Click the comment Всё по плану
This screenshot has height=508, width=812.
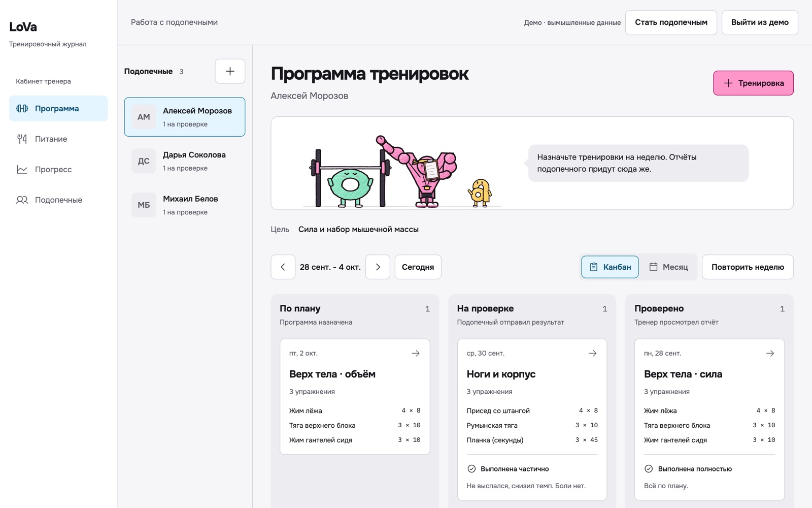click(x=666, y=486)
